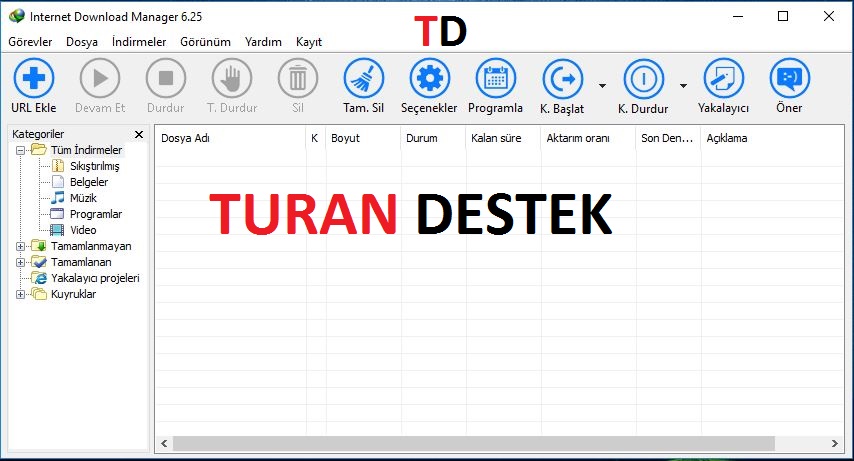Click the IDM title bar app icon
Screen dimensions: 854x461
[17, 16]
